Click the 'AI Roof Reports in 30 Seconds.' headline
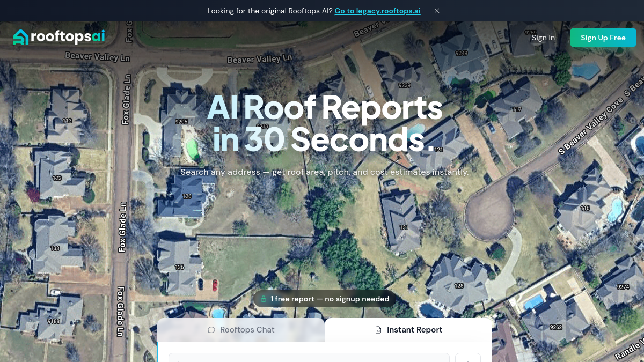The height and width of the screenshot is (362, 644). (324, 123)
